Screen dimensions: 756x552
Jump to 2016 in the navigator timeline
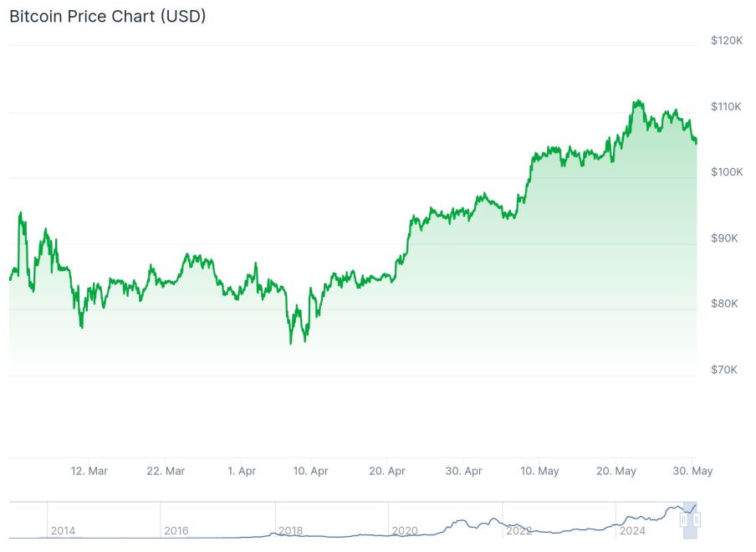(176, 531)
